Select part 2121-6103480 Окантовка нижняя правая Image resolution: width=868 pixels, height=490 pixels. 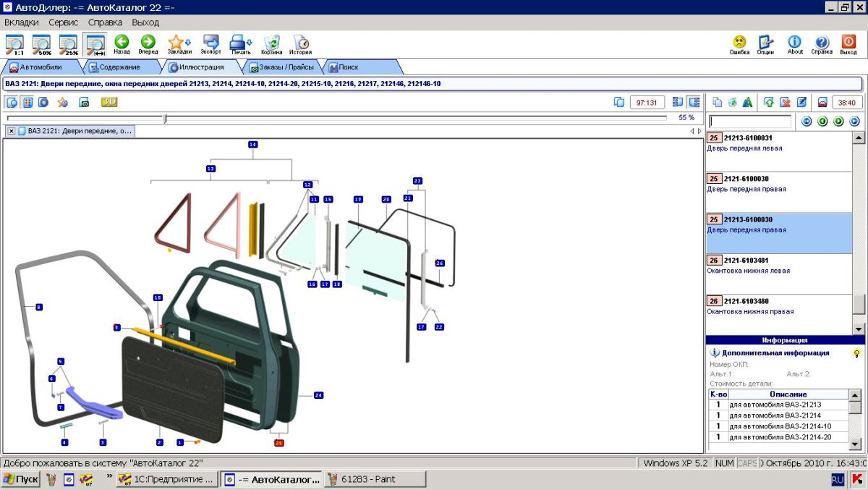click(778, 314)
